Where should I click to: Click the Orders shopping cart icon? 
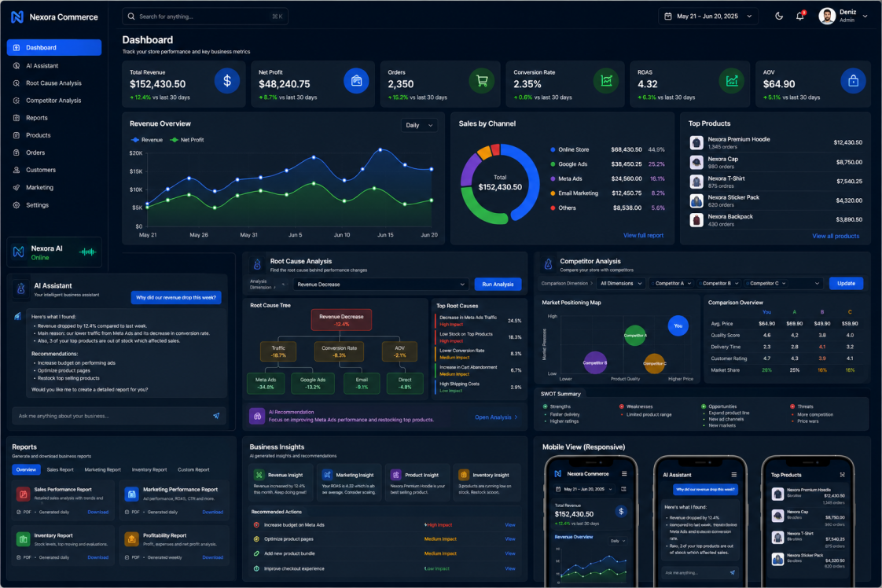point(482,81)
